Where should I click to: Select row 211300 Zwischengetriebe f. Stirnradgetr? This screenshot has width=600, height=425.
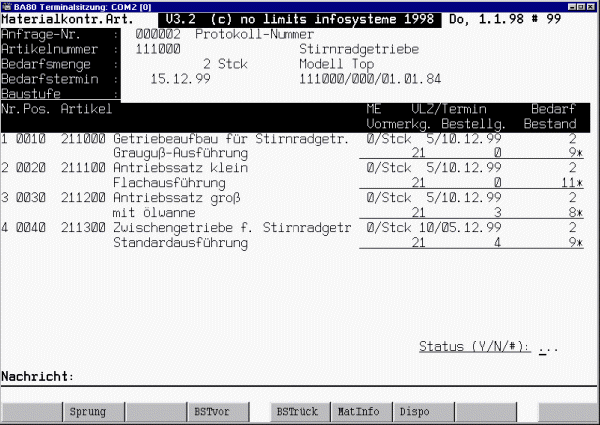pyautogui.click(x=232, y=228)
